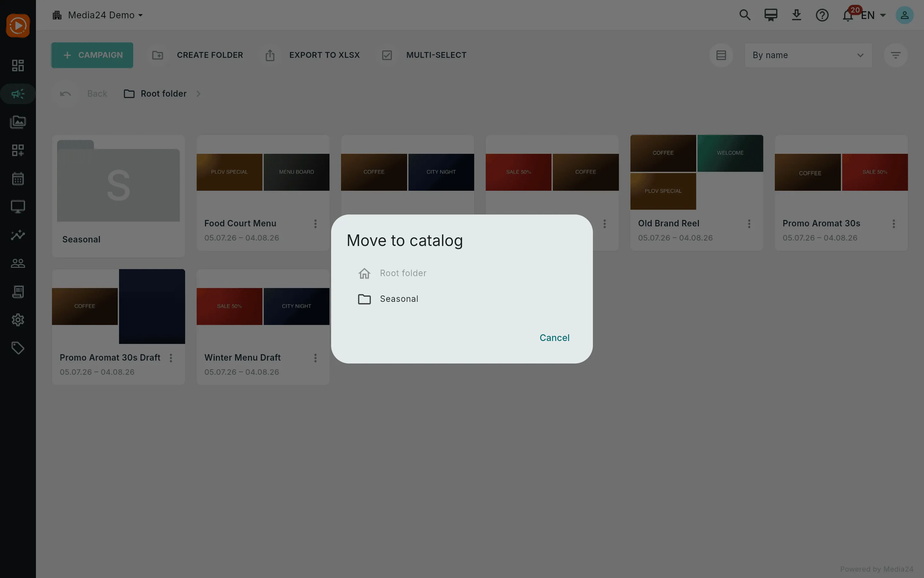Open the settings gear sidebar icon
The width and height of the screenshot is (924, 578).
18,320
